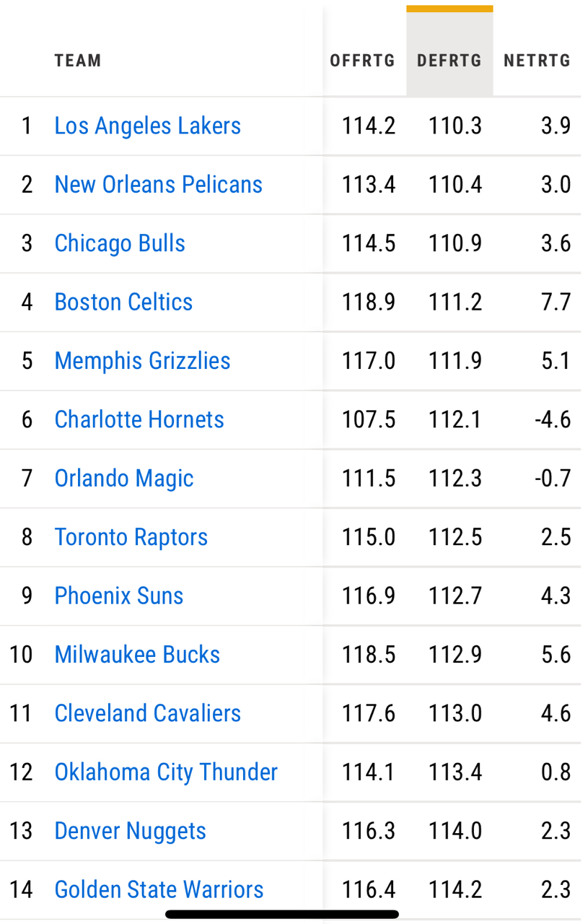
Task: Select the Chicago Bulls link
Action: click(120, 243)
